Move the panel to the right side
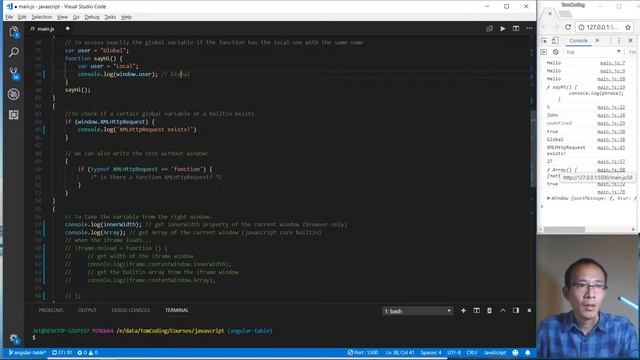640x360 pixels. click(x=516, y=311)
